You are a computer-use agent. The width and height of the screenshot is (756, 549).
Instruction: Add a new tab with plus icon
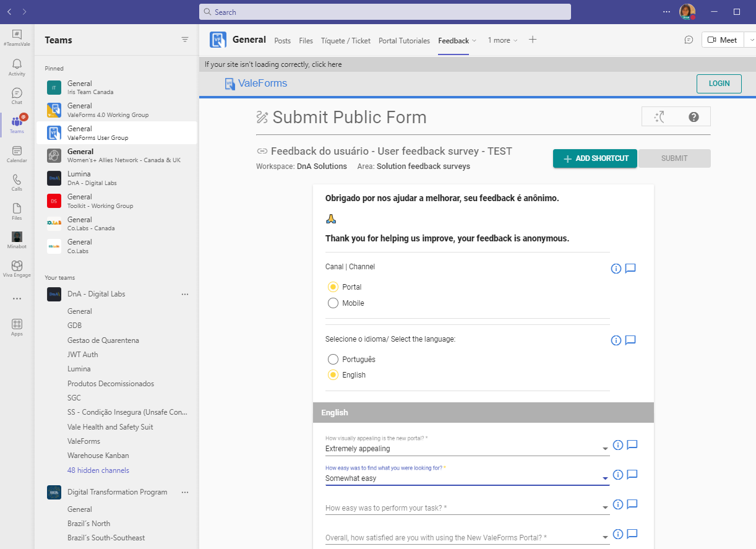point(533,40)
